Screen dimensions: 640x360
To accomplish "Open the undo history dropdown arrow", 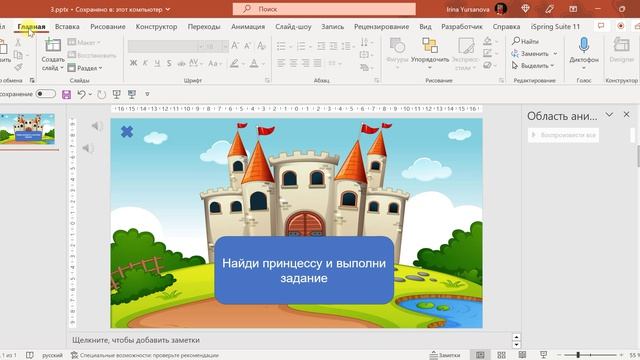I will [x=90, y=94].
